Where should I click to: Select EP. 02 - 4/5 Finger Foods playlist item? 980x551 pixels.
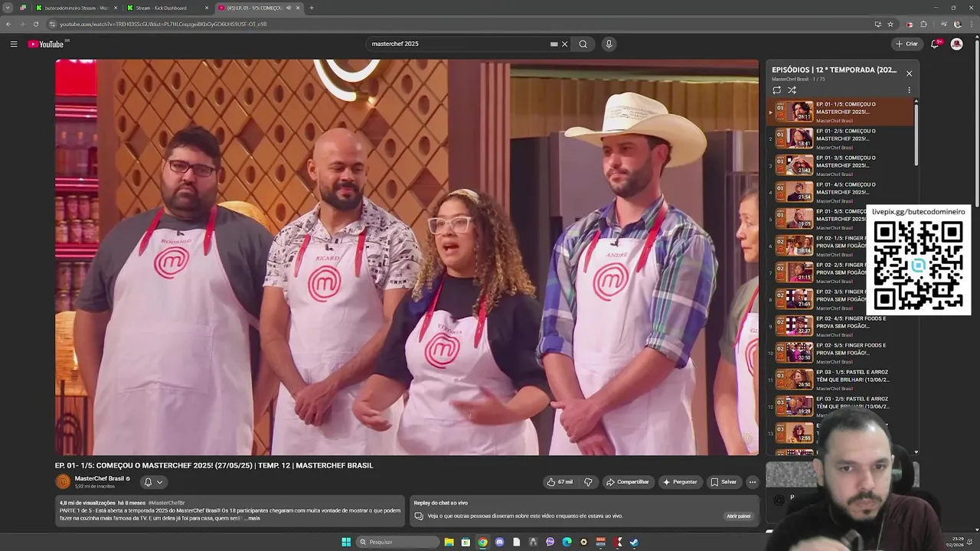pyautogui.click(x=840, y=326)
